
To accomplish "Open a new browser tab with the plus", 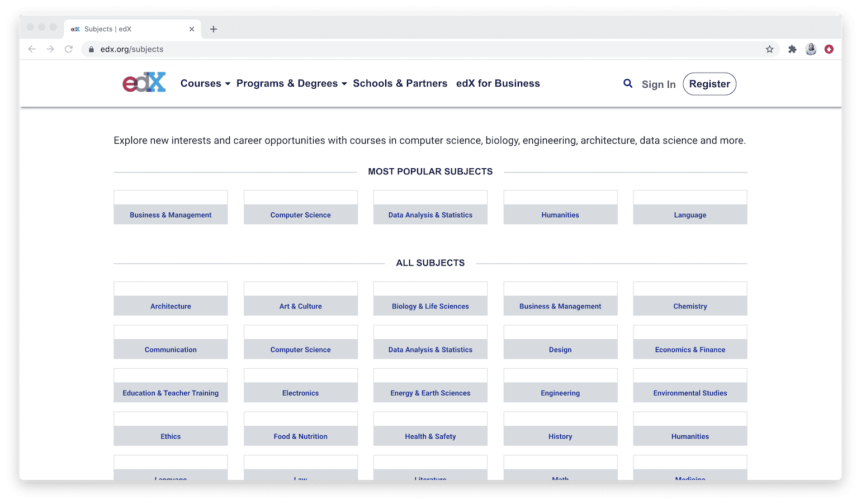I will (x=213, y=28).
